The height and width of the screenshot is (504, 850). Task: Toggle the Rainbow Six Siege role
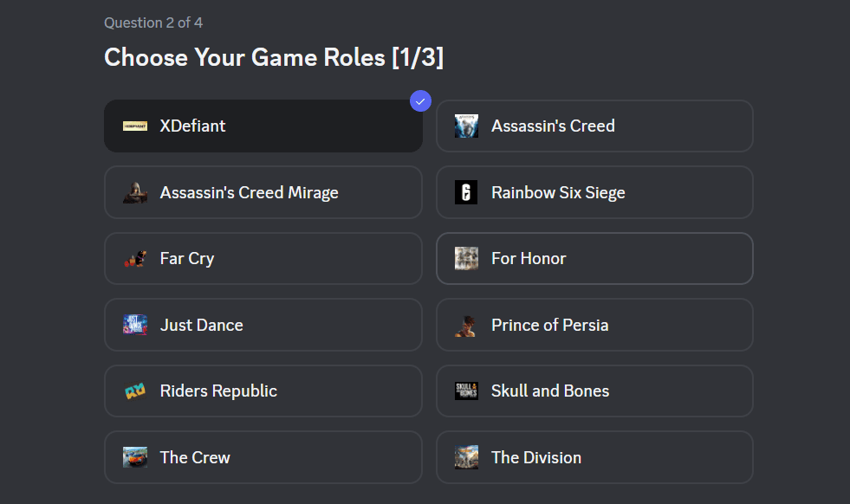594,192
